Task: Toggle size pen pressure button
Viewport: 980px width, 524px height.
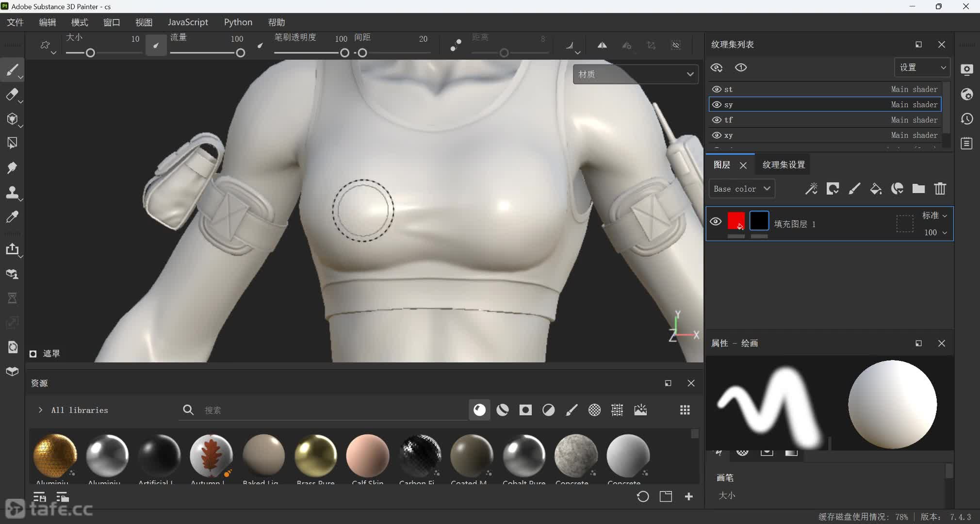Action: coord(156,45)
